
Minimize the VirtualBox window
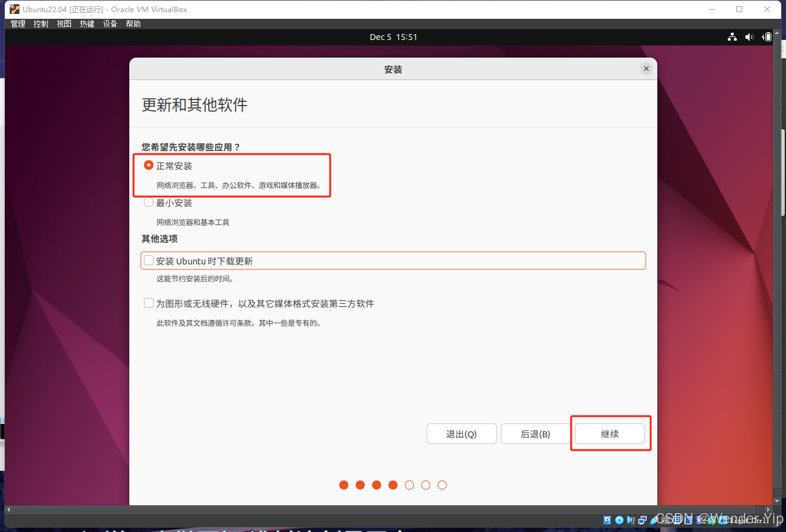click(711, 9)
